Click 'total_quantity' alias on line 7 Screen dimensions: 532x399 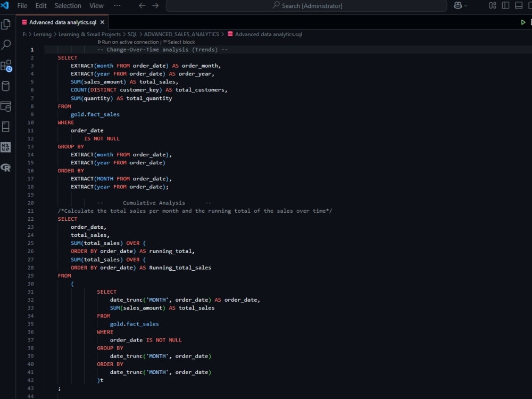(x=149, y=98)
